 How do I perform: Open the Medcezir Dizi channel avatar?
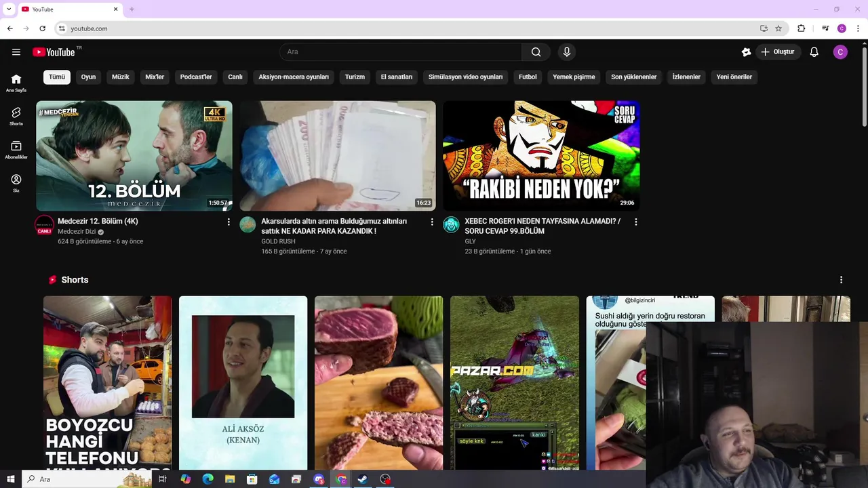pyautogui.click(x=44, y=226)
